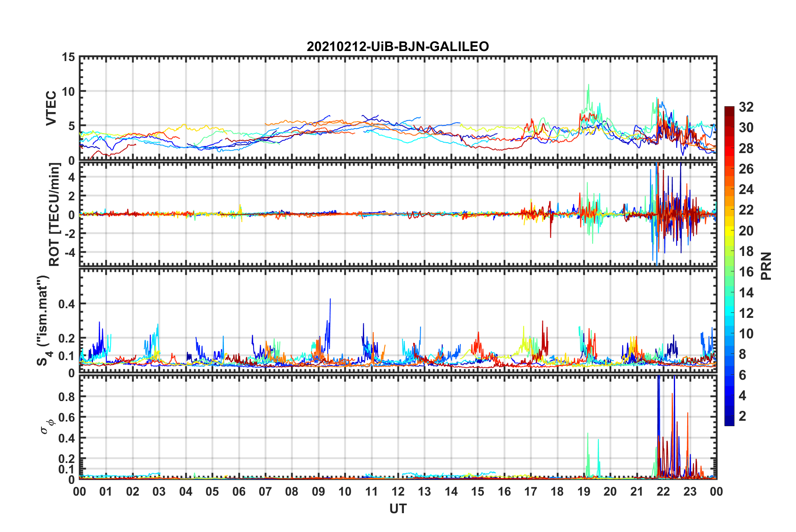Click x-axis tick label 12

pos(398,491)
